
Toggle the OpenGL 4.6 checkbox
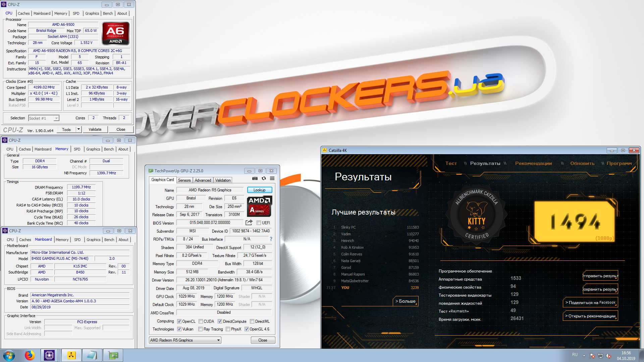pyautogui.click(x=247, y=329)
